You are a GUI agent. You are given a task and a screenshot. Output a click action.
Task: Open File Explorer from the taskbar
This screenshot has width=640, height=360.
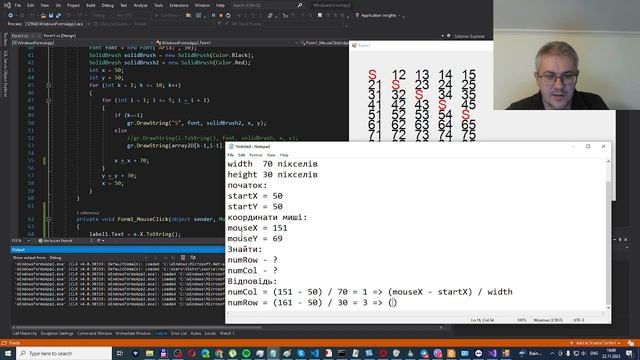149,353
